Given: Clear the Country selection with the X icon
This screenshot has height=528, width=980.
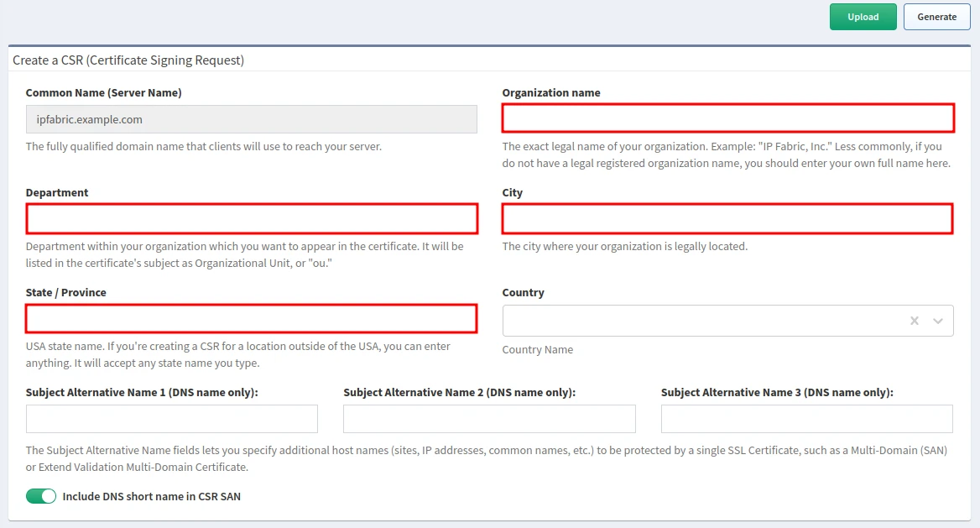Looking at the screenshot, I should coord(915,321).
